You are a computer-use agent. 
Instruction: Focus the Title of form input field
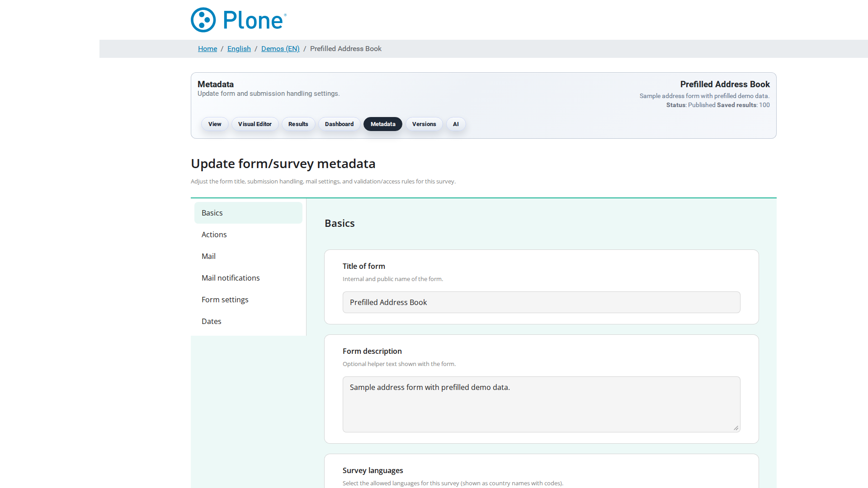point(541,302)
